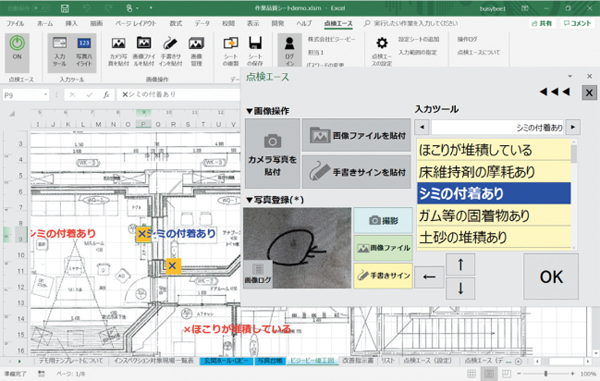600x381 pixels.
Task: Click the down arrow ↓ button
Action: [460, 288]
